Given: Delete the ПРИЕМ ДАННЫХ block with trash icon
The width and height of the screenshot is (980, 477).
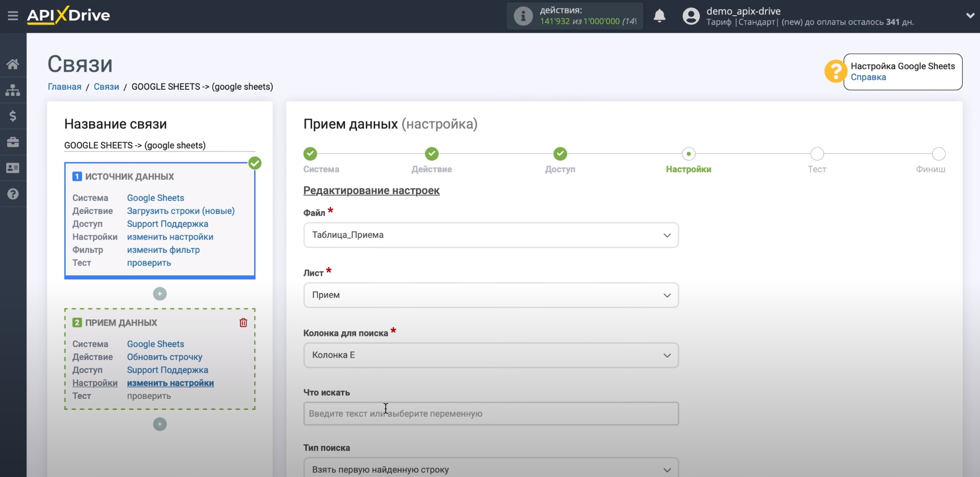Looking at the screenshot, I should [243, 323].
